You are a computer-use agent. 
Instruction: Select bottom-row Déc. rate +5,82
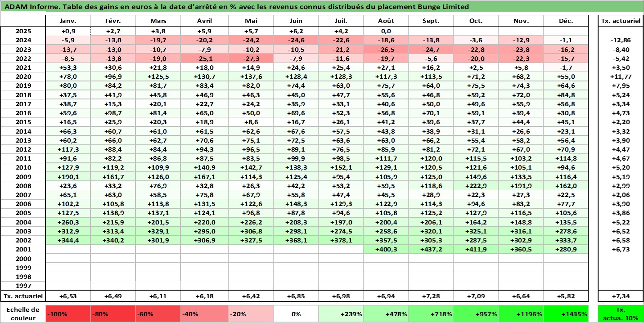566,296
